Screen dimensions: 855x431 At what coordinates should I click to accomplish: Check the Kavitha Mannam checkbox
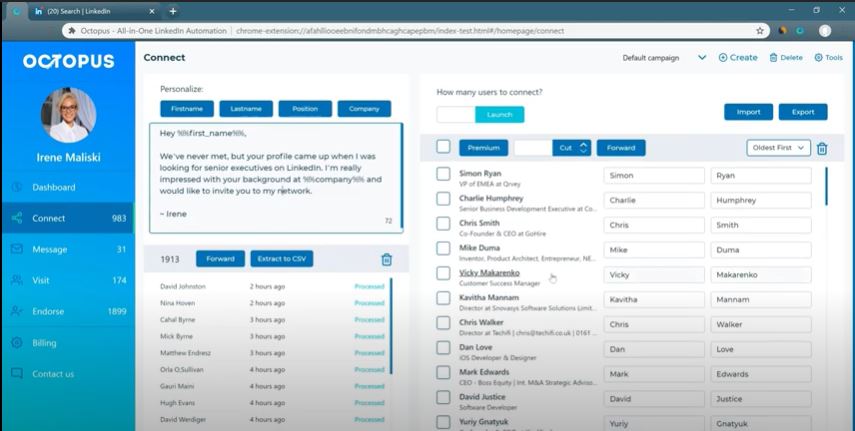443,298
